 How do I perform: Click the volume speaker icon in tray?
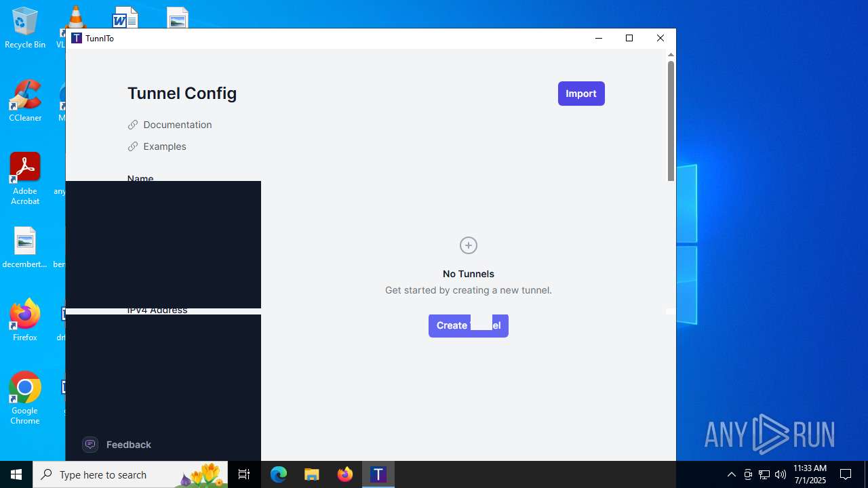click(781, 474)
